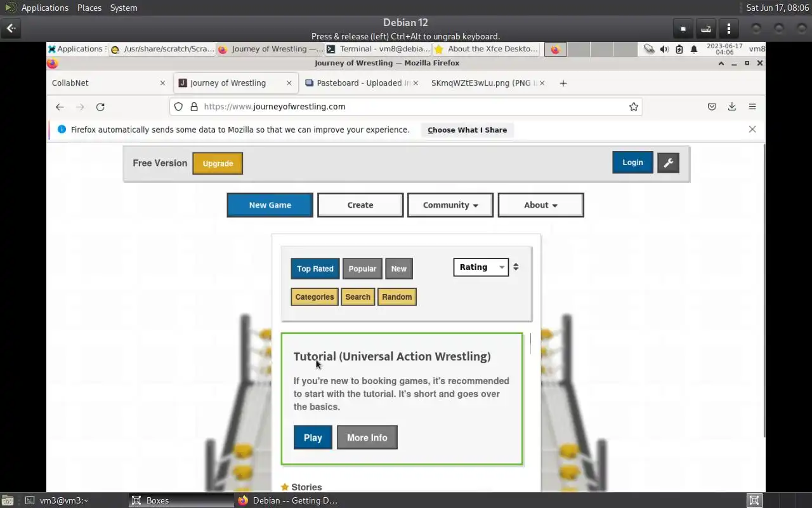This screenshot has width=812, height=508.
Task: Click the Random button
Action: coord(397,297)
